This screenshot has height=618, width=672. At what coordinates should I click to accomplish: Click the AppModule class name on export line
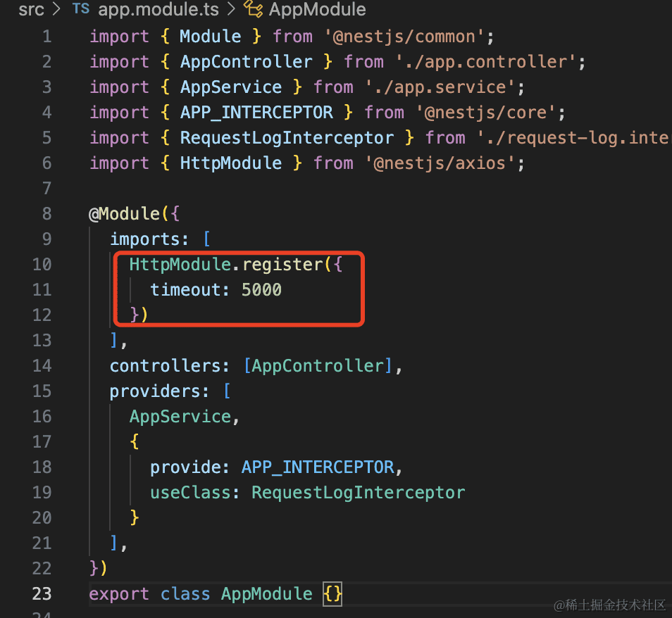[x=266, y=593]
